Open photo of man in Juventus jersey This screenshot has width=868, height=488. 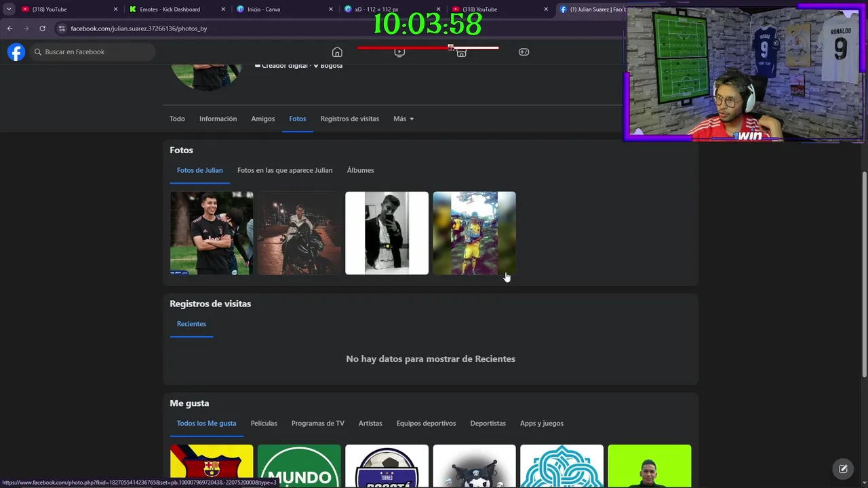[x=212, y=233]
